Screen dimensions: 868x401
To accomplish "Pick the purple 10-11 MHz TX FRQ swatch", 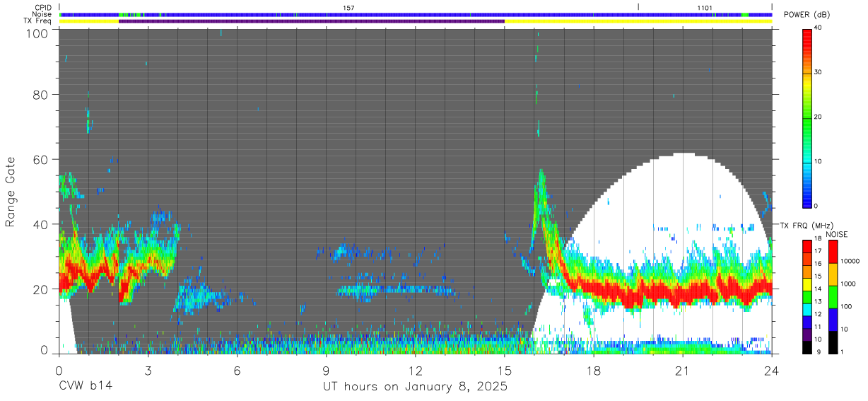I will [x=807, y=335].
